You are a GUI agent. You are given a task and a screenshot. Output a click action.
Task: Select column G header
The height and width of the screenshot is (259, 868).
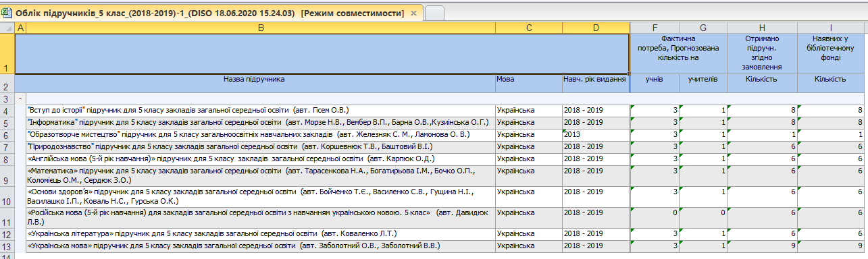pos(703,27)
